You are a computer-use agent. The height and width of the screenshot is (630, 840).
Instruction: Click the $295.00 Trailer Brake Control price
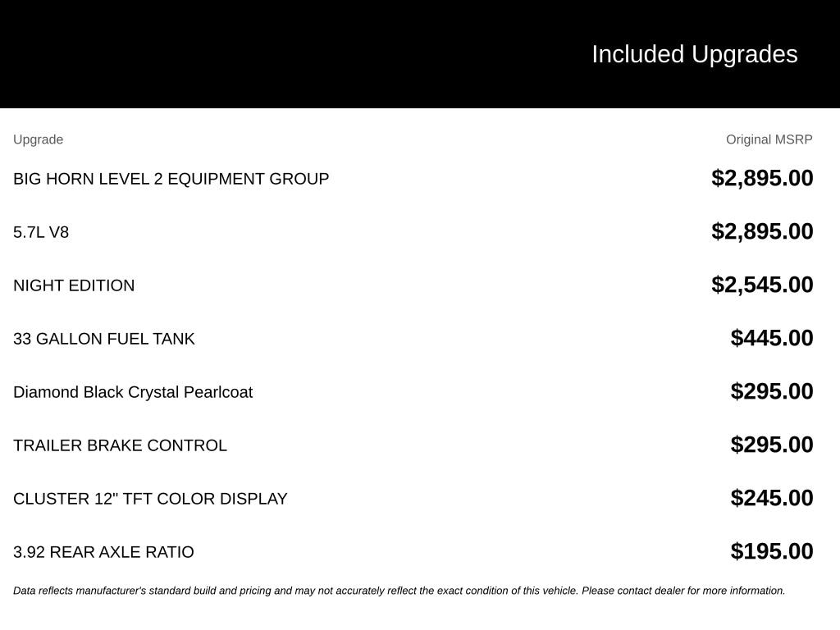point(771,445)
